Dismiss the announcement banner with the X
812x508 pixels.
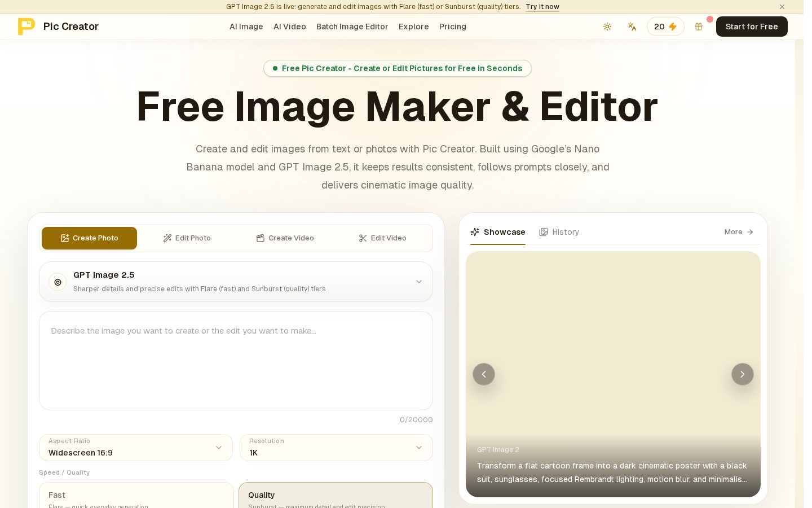[782, 7]
